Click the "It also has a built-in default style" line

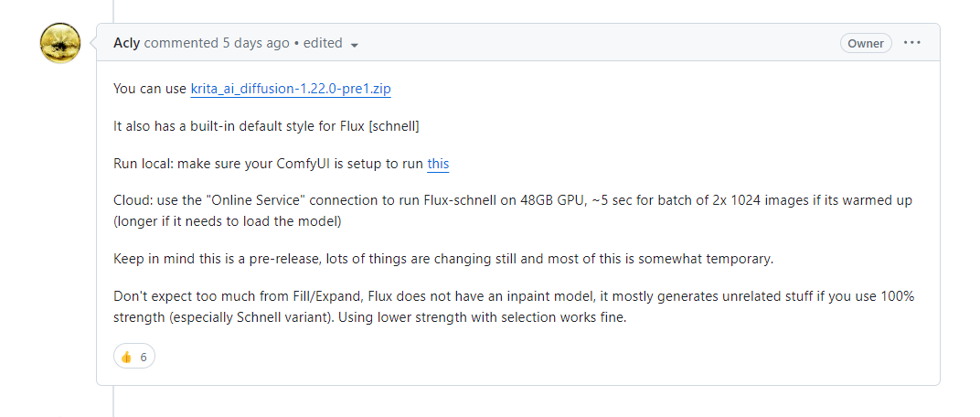click(x=266, y=126)
